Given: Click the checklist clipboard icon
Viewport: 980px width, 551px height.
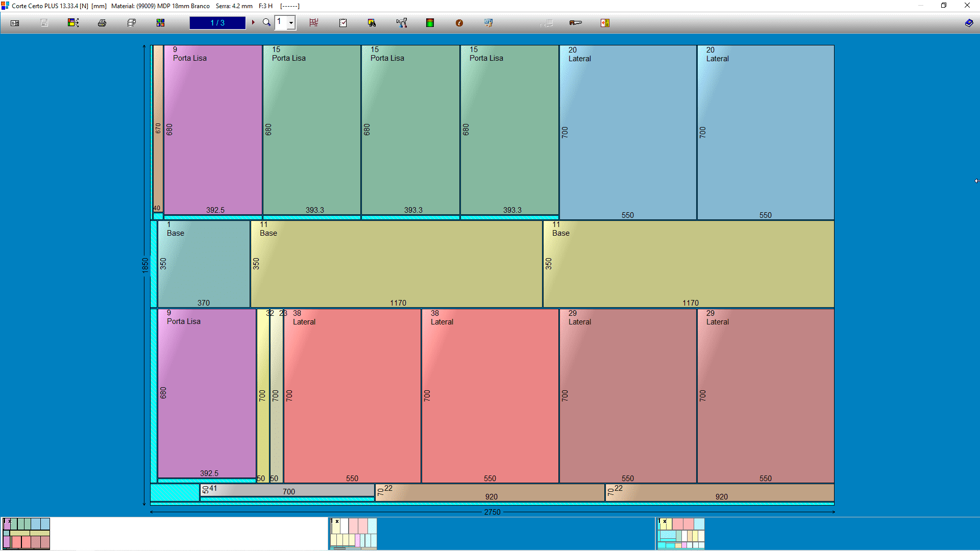Looking at the screenshot, I should pyautogui.click(x=343, y=23).
